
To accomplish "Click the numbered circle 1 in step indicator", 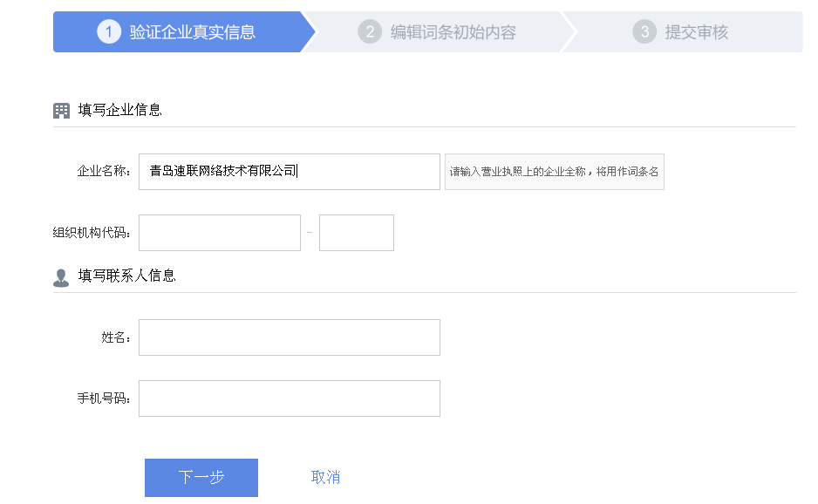I will [108, 31].
